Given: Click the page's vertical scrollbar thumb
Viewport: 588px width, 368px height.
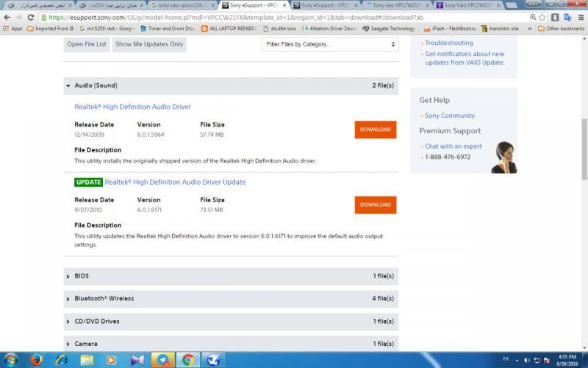Looking at the screenshot, I should (x=584, y=149).
